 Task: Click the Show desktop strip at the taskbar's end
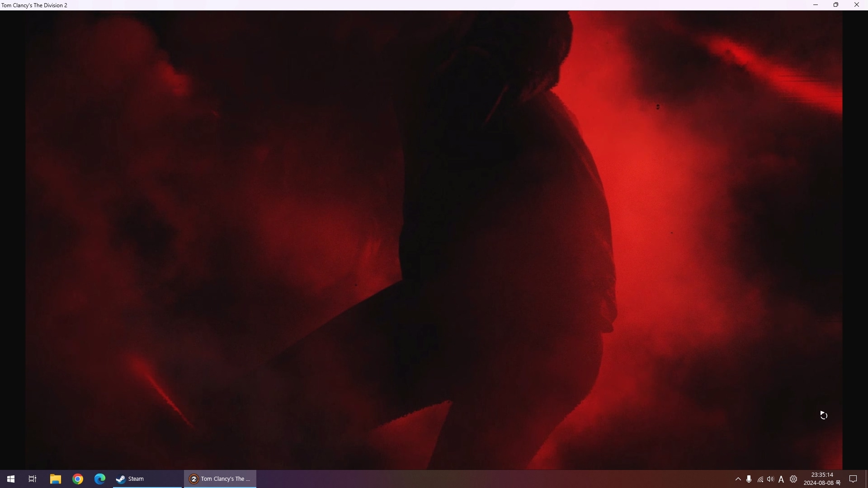coord(866,479)
